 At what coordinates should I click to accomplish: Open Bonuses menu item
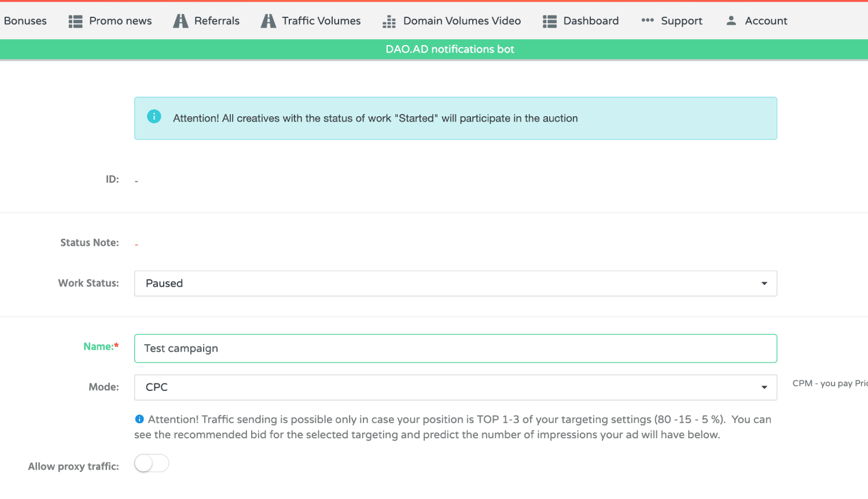(25, 21)
